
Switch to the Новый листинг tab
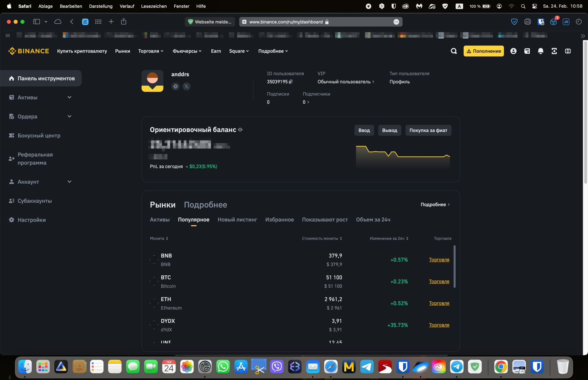tap(237, 220)
